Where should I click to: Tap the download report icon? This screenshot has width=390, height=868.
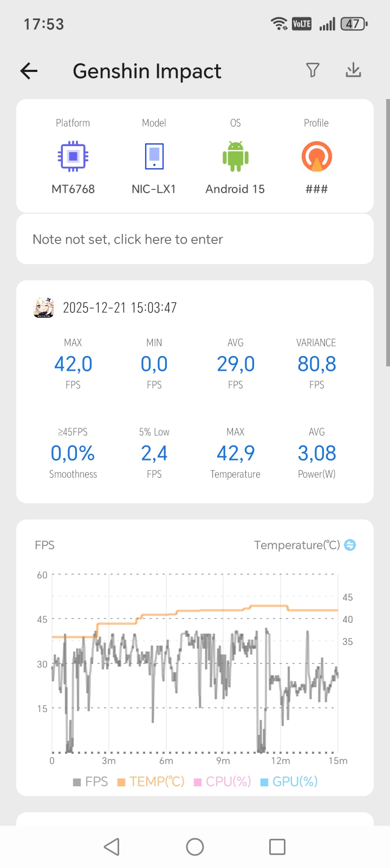(x=353, y=70)
